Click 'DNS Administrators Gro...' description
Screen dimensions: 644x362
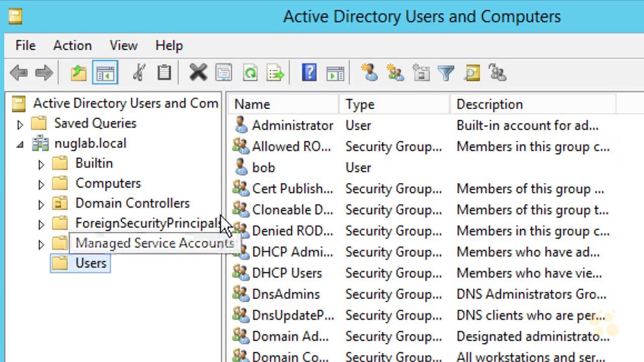click(531, 295)
